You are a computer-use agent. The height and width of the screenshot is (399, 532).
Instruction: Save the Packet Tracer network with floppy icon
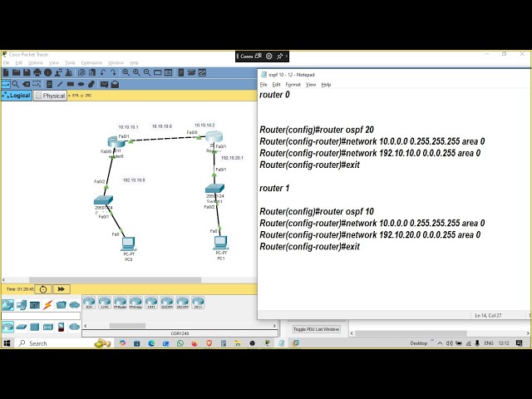click(x=27, y=72)
